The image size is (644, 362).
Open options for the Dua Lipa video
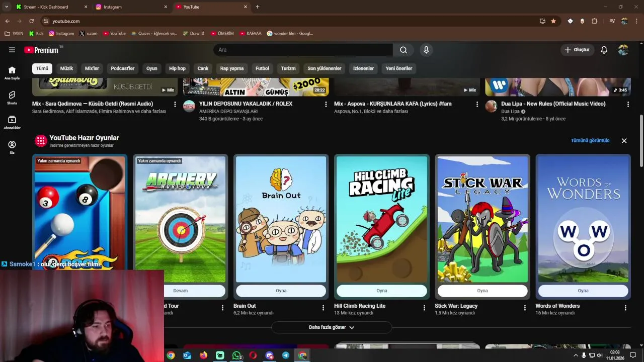click(x=628, y=104)
